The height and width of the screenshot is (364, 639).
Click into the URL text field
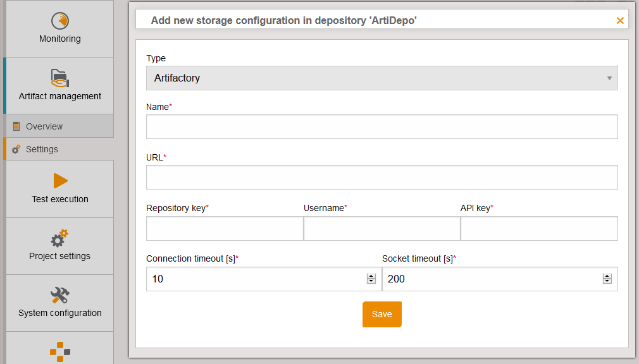pos(382,178)
